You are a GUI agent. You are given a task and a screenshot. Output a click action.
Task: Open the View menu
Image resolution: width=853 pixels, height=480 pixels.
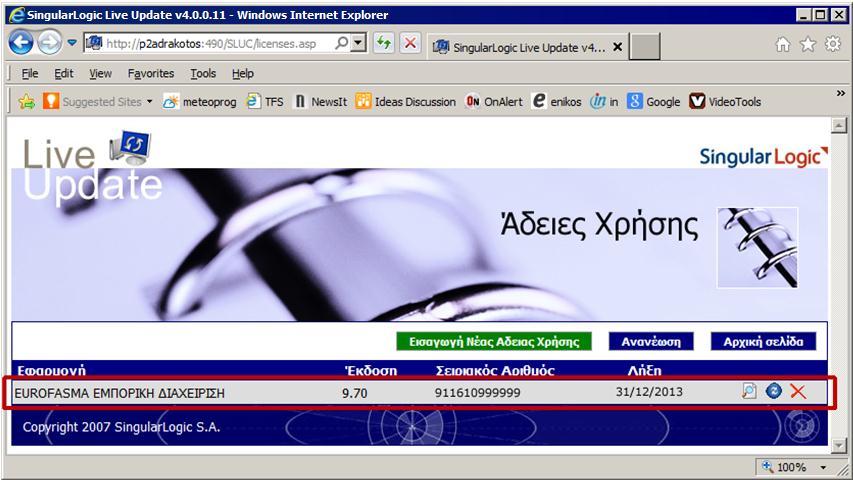click(100, 73)
